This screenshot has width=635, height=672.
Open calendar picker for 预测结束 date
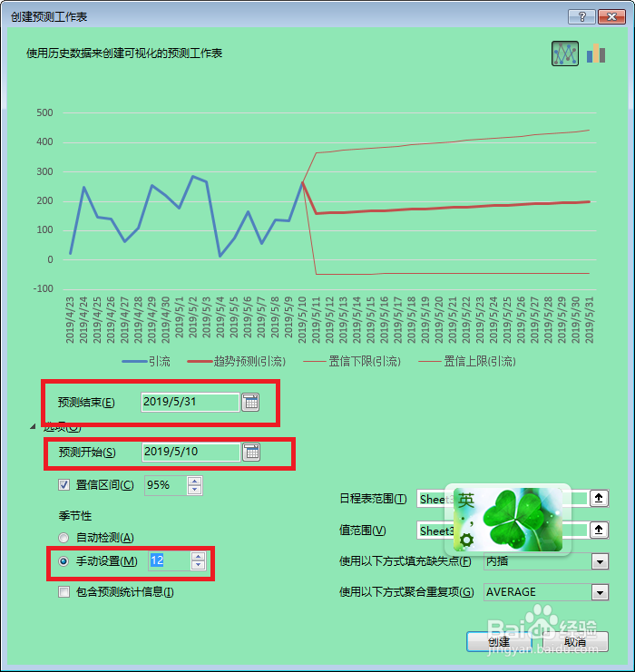pos(250,403)
